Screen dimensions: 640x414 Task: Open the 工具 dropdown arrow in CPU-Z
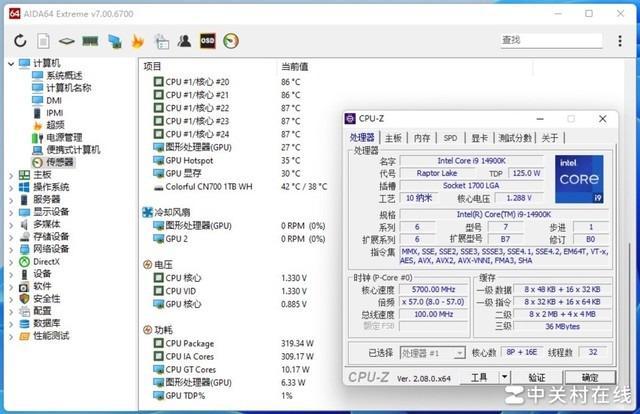pos(505,377)
